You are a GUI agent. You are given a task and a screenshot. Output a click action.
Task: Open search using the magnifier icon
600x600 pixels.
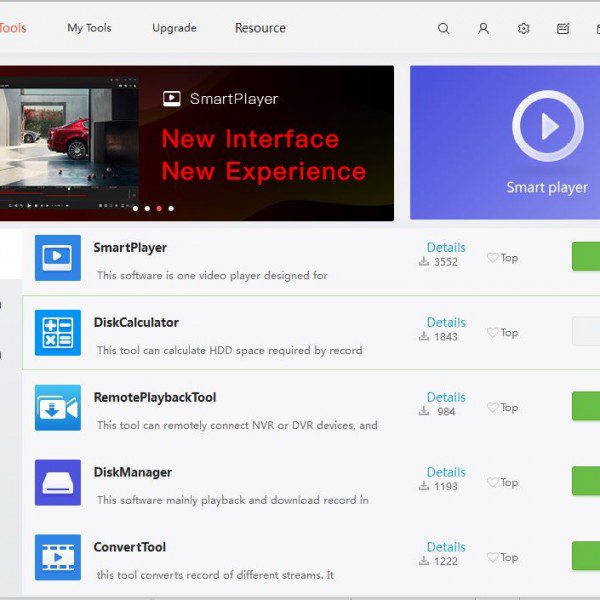(x=444, y=29)
